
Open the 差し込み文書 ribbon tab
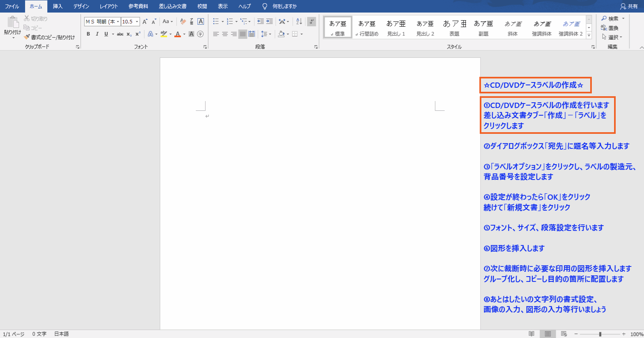pyautogui.click(x=172, y=6)
